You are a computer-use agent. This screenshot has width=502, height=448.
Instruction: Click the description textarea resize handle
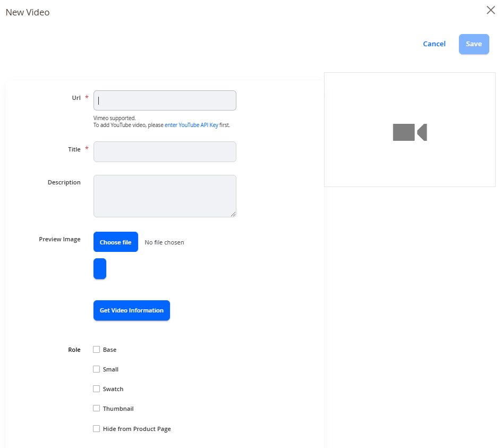coord(233,214)
